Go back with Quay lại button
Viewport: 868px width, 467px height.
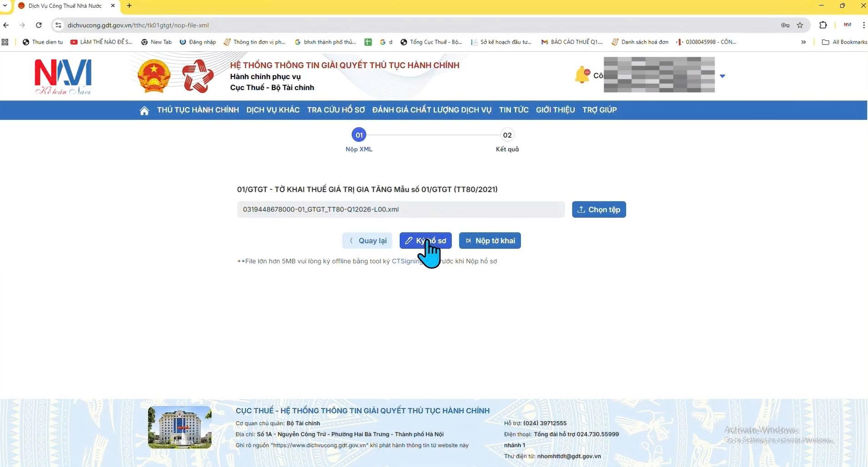367,241
